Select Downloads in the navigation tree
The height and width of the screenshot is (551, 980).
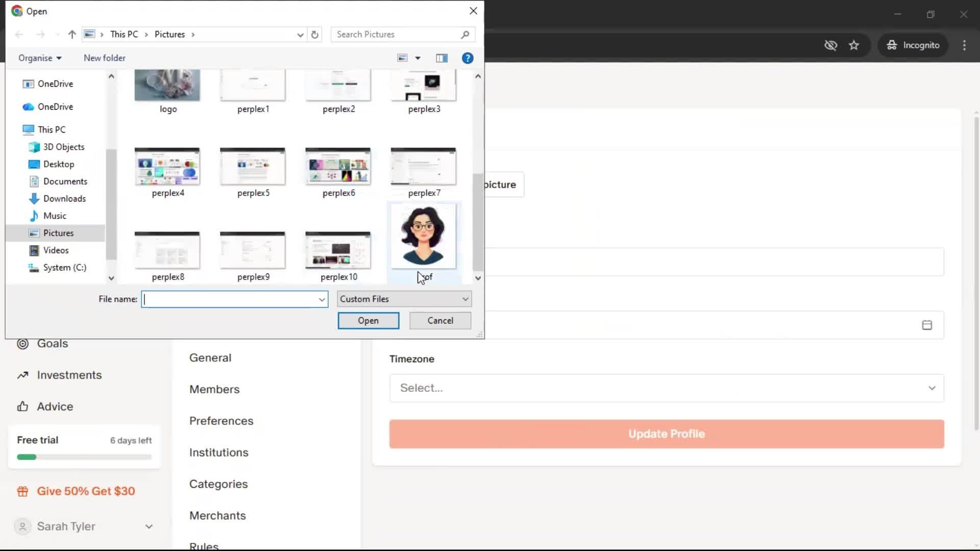(64, 198)
